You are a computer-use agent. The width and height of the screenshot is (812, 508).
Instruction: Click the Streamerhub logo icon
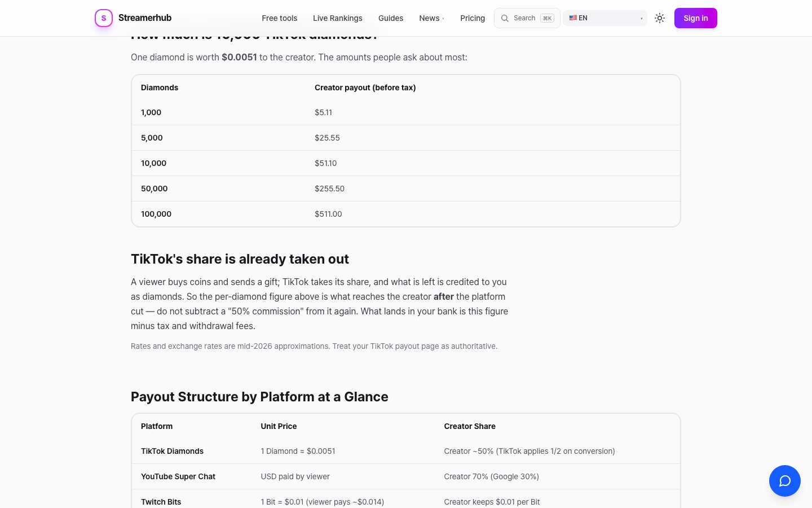tap(104, 18)
